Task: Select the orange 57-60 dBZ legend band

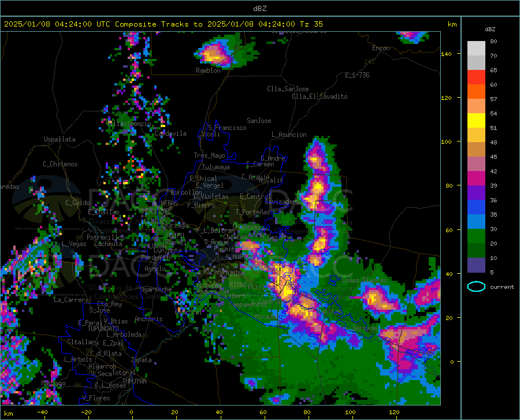Action: coord(476,92)
